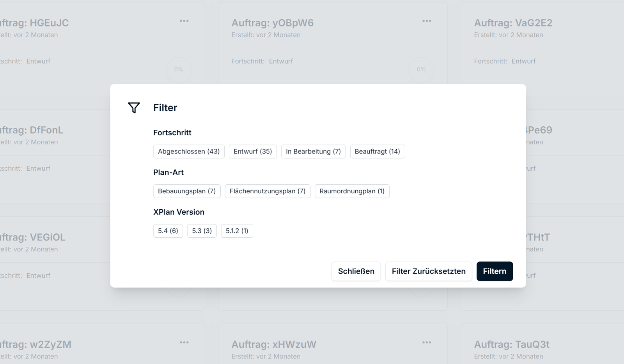This screenshot has height=364, width=624.
Task: Click "Erstellt: vor 2 Monaten" under Auftrag yOBpW6
Action: [x=266, y=35]
